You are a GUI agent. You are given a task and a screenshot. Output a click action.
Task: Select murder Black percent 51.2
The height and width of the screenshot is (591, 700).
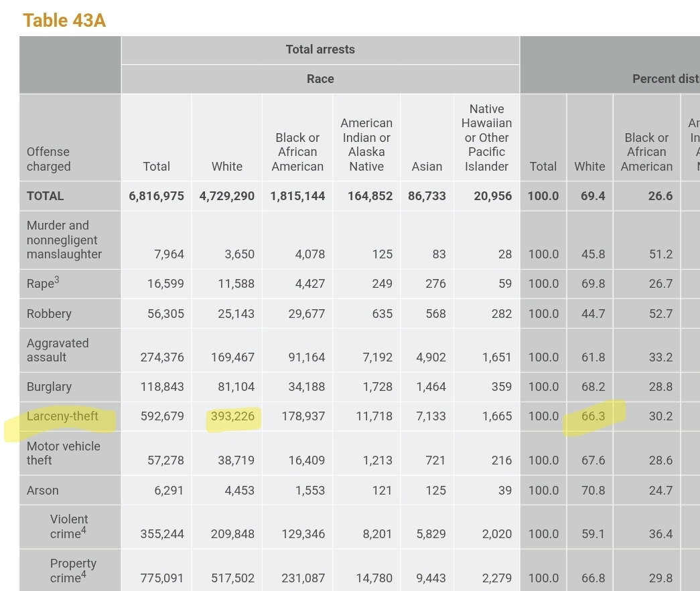[660, 254]
